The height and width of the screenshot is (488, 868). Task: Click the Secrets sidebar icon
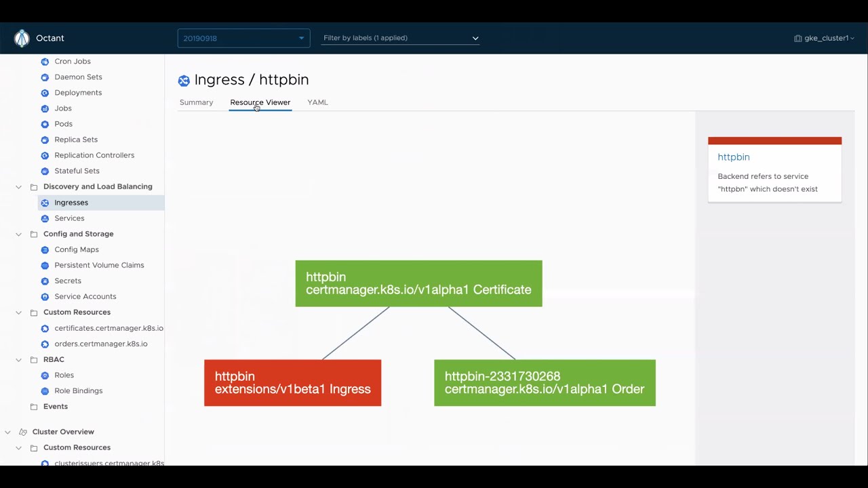coord(45,281)
